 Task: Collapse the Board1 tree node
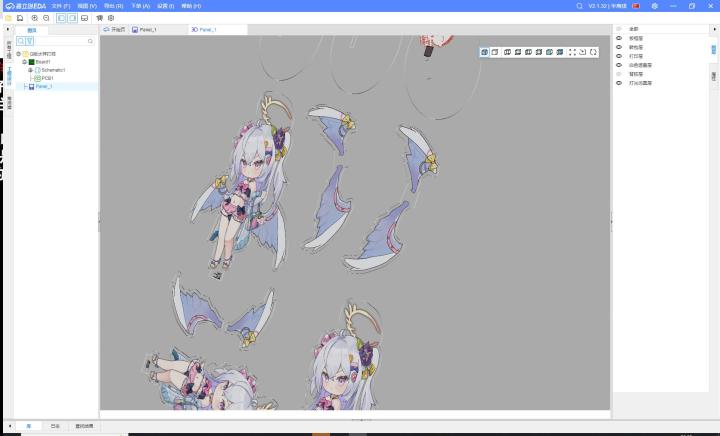click(x=24, y=62)
